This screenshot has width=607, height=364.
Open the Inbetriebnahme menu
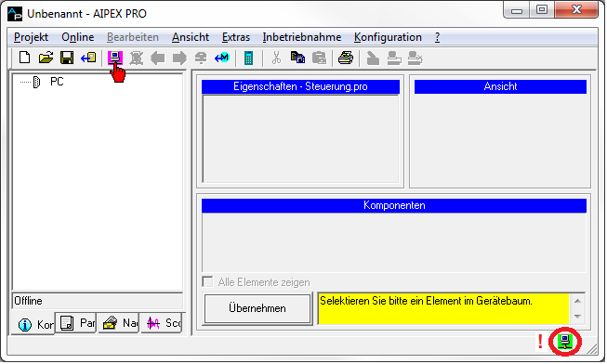(x=301, y=37)
